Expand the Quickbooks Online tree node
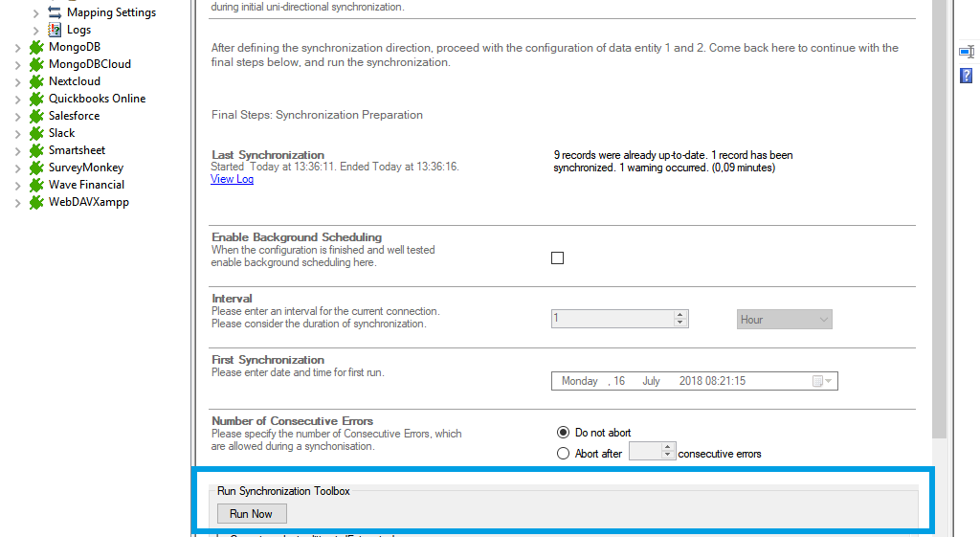980x537 pixels. (x=17, y=99)
